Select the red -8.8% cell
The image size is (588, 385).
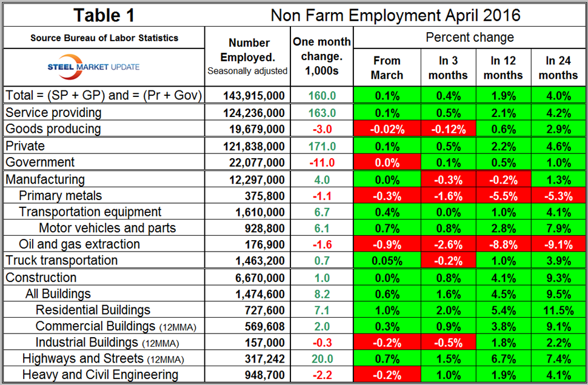[503, 244]
